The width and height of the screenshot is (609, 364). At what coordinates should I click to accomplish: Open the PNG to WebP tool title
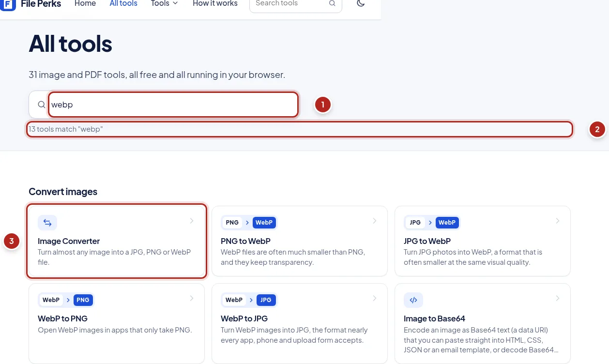(245, 241)
